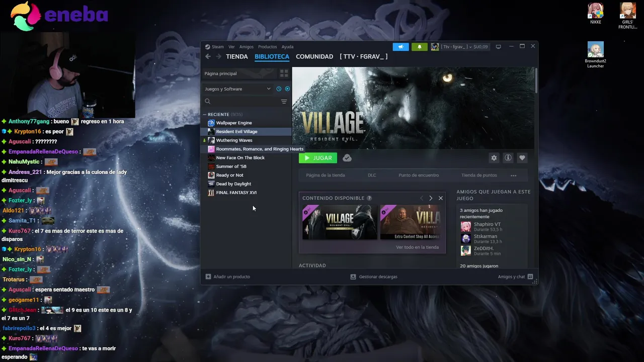Toggle show ready-to-play games filter
This screenshot has height=362, width=644.
coord(287,89)
